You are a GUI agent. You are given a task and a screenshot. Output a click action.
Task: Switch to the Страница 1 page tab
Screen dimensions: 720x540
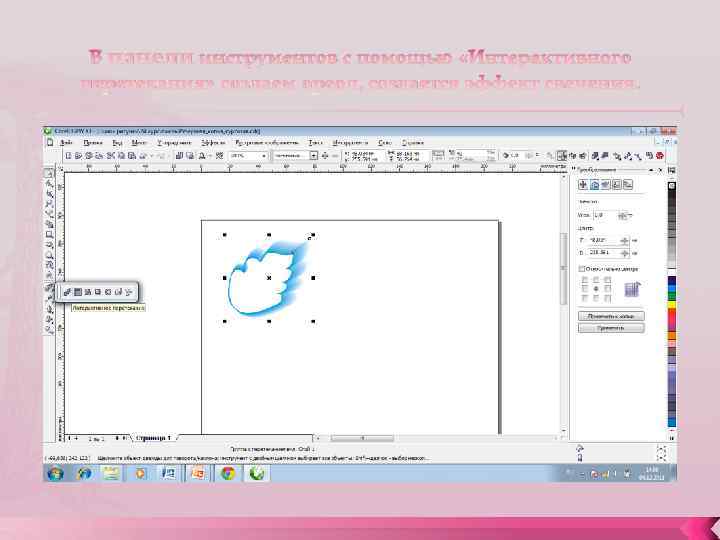pos(153,438)
